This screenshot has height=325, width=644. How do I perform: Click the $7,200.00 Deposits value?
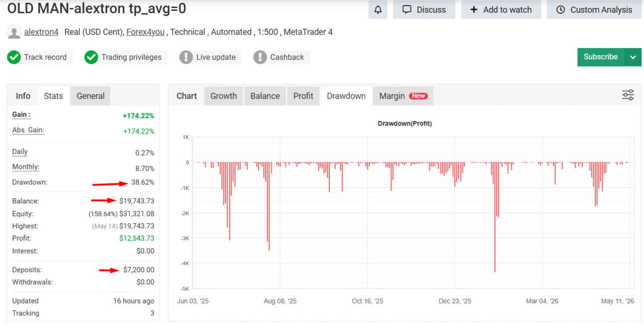click(139, 270)
